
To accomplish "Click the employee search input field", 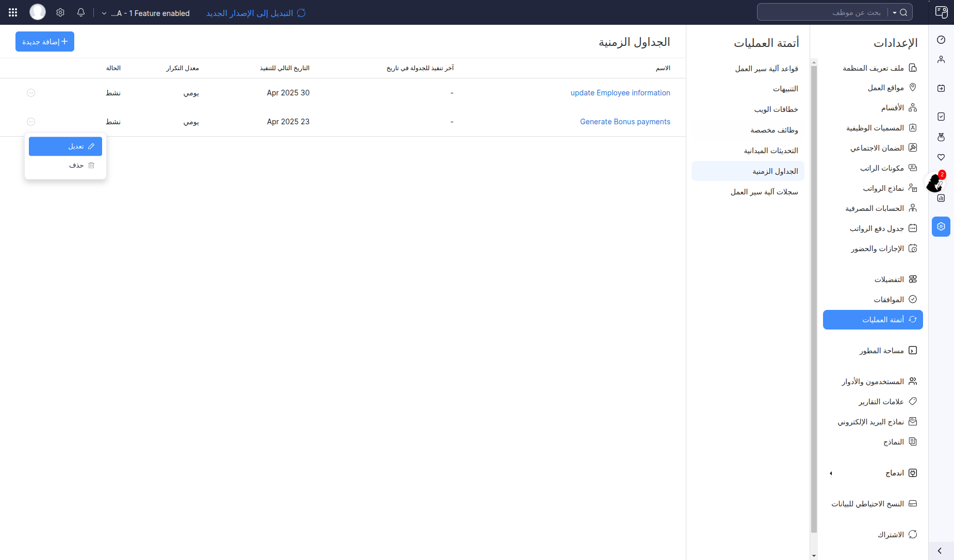I will (x=825, y=12).
